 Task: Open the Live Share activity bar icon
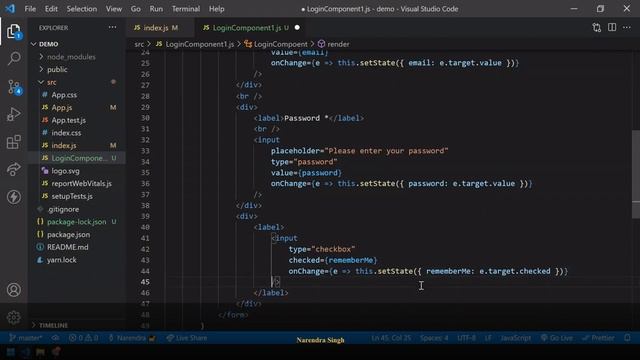pyautogui.click(x=14, y=169)
